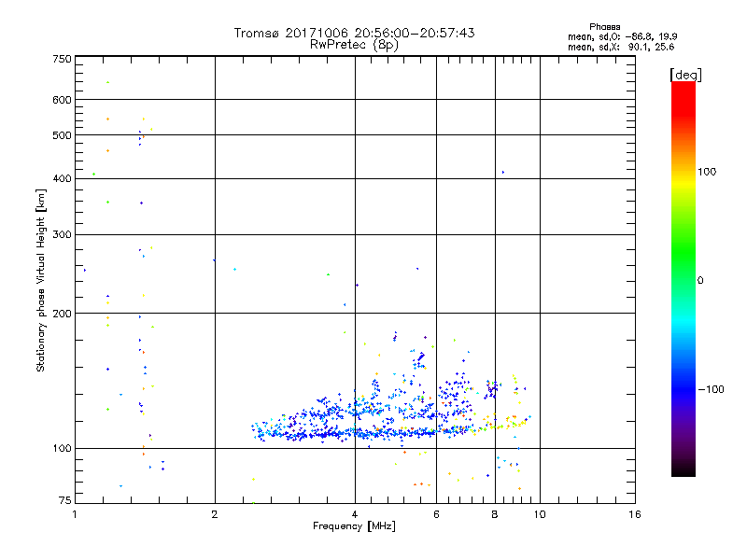The width and height of the screenshot is (747, 560).
Task: Click the 0 label beside the color bar
Action: pos(700,280)
